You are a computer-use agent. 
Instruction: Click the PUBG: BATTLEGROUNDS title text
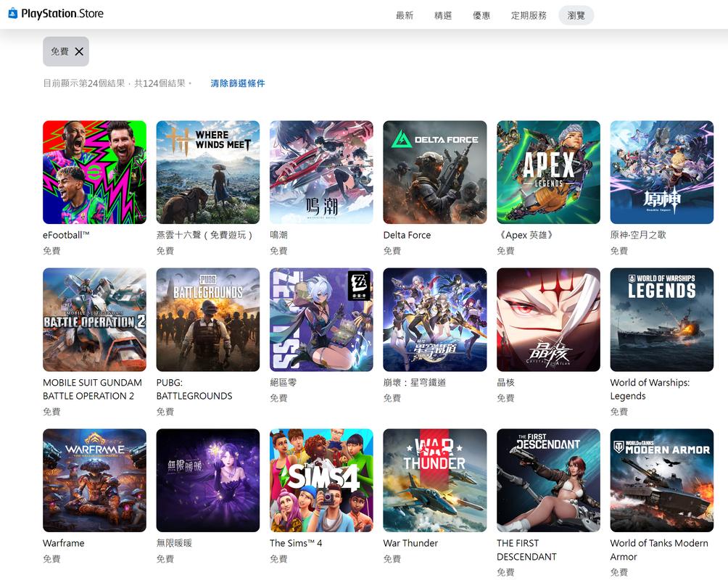194,389
